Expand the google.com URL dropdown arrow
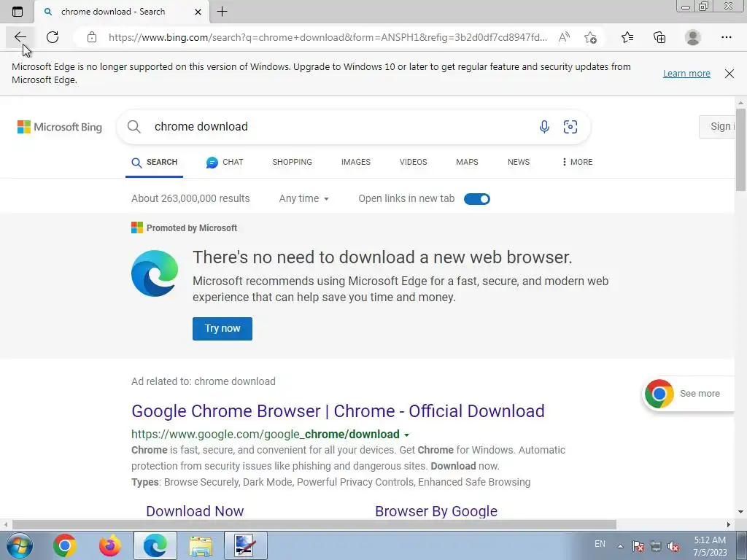747x560 pixels. click(406, 435)
